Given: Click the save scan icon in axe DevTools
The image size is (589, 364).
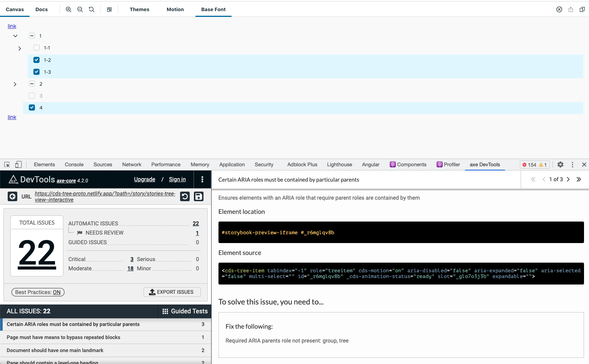Looking at the screenshot, I should (x=199, y=196).
